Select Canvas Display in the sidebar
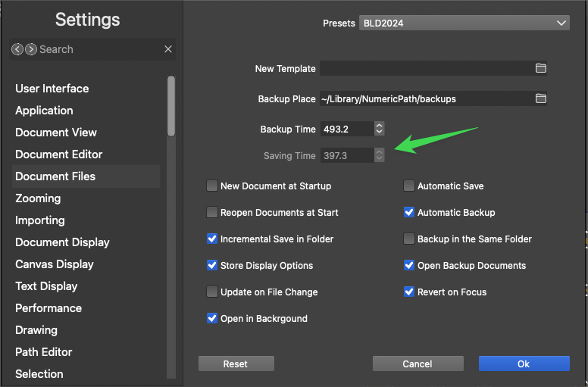588x387 pixels. point(55,264)
